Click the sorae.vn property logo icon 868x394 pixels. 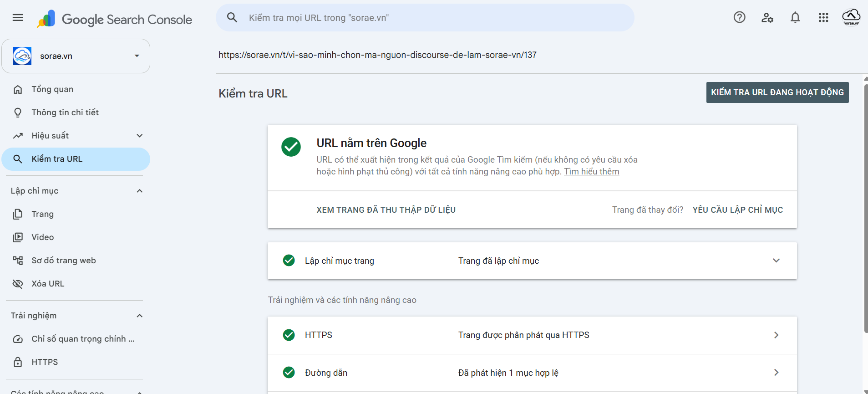(x=22, y=56)
